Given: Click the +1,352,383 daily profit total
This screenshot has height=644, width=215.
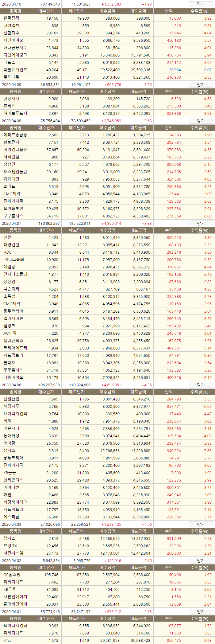Looking at the screenshot, I should click(x=111, y=4).
